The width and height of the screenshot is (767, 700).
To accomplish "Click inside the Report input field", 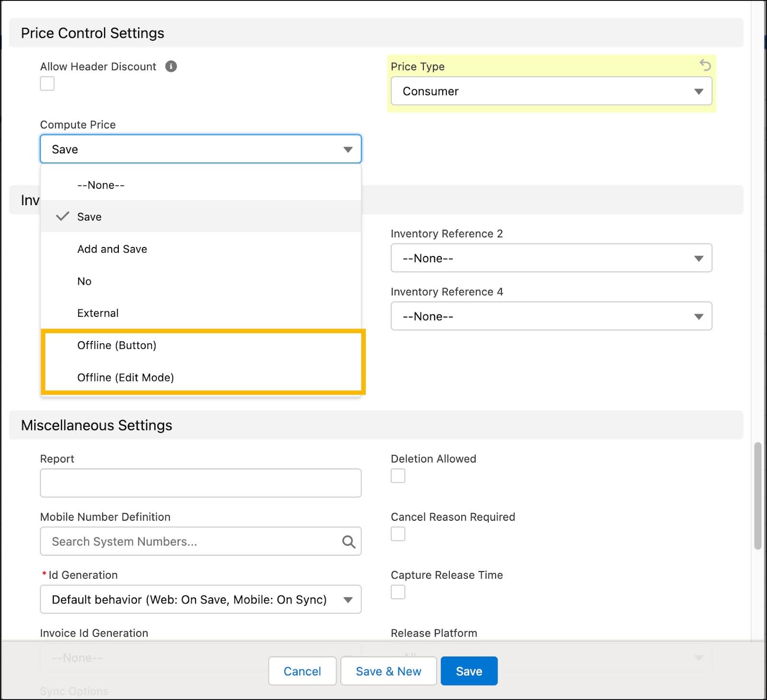I will pos(200,483).
